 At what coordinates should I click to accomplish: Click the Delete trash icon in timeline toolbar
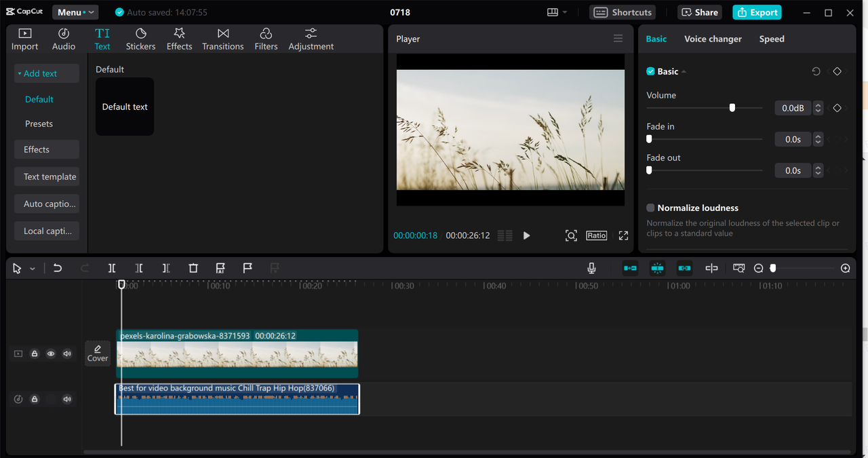pos(193,269)
